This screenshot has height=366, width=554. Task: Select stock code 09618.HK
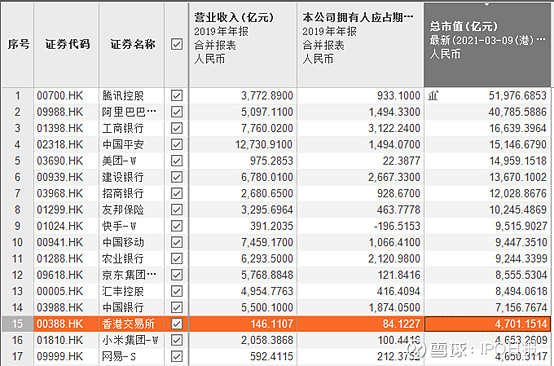click(x=60, y=275)
